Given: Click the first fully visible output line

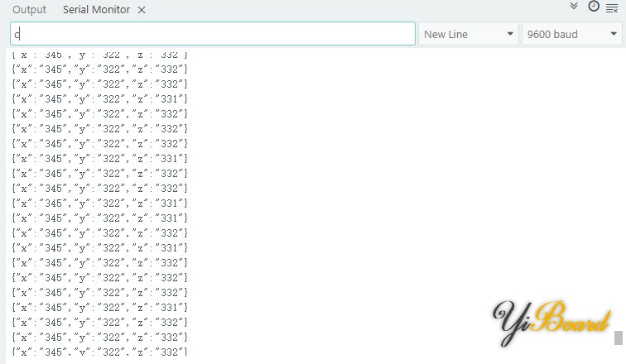Looking at the screenshot, I should click(100, 69).
